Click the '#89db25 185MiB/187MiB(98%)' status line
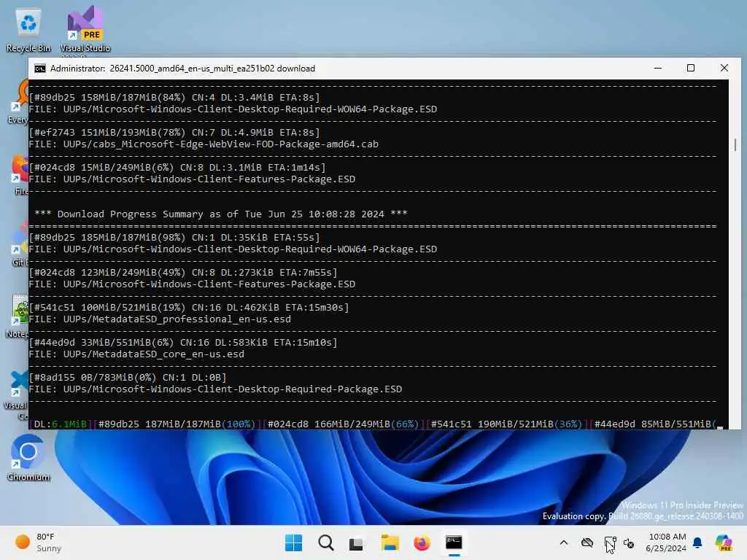 pyautogui.click(x=174, y=238)
